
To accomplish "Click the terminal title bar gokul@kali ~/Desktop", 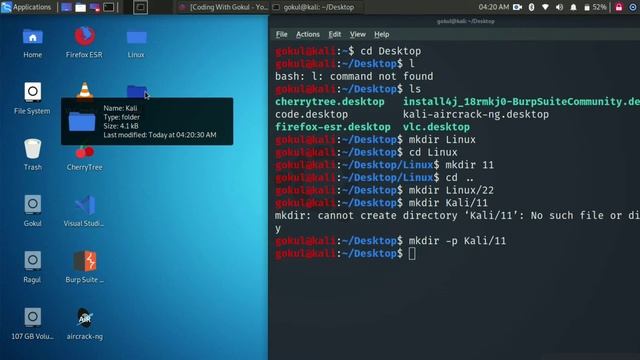I will click(x=466, y=21).
